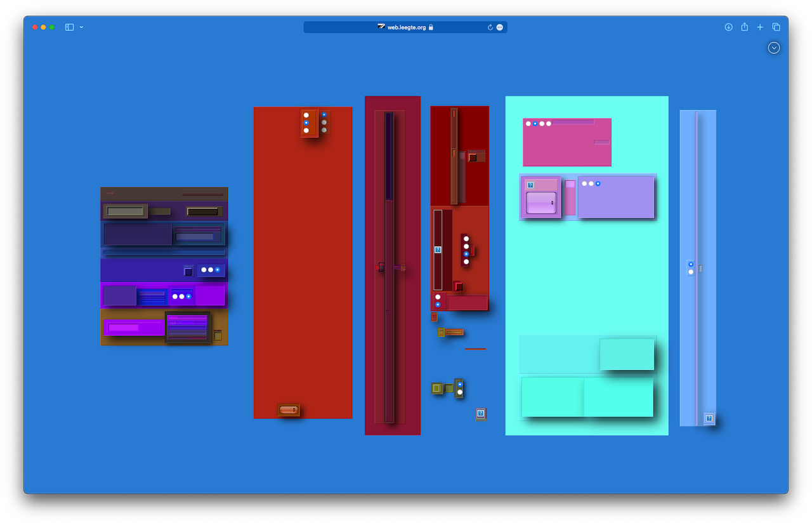Image resolution: width=812 pixels, height=525 pixels.
Task: Toggle the Safari sidebar icon
Action: 69,27
